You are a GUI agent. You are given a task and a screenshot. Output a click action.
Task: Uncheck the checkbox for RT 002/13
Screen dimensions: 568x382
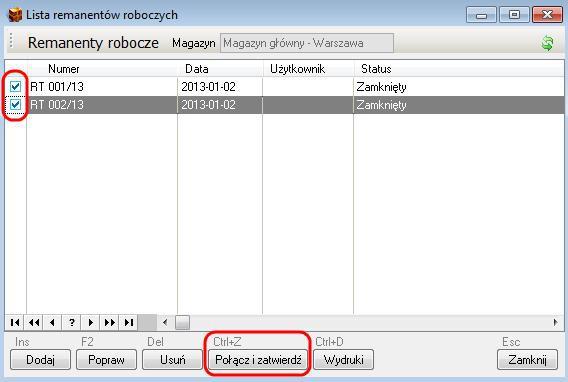click(15, 105)
